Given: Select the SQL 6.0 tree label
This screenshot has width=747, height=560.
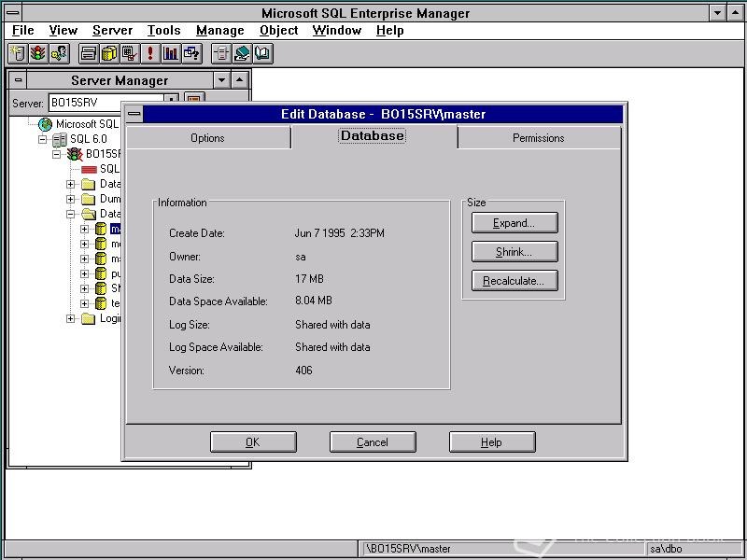Looking at the screenshot, I should click(89, 139).
